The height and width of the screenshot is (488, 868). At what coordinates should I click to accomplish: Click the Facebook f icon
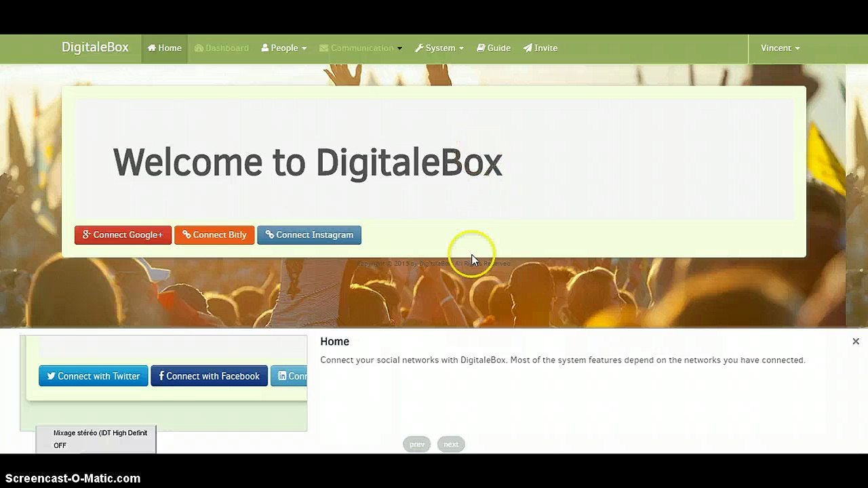tap(161, 376)
